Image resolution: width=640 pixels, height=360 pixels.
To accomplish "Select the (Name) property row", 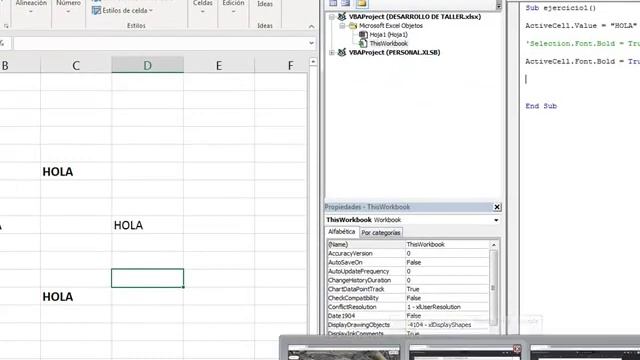I will 408,244.
